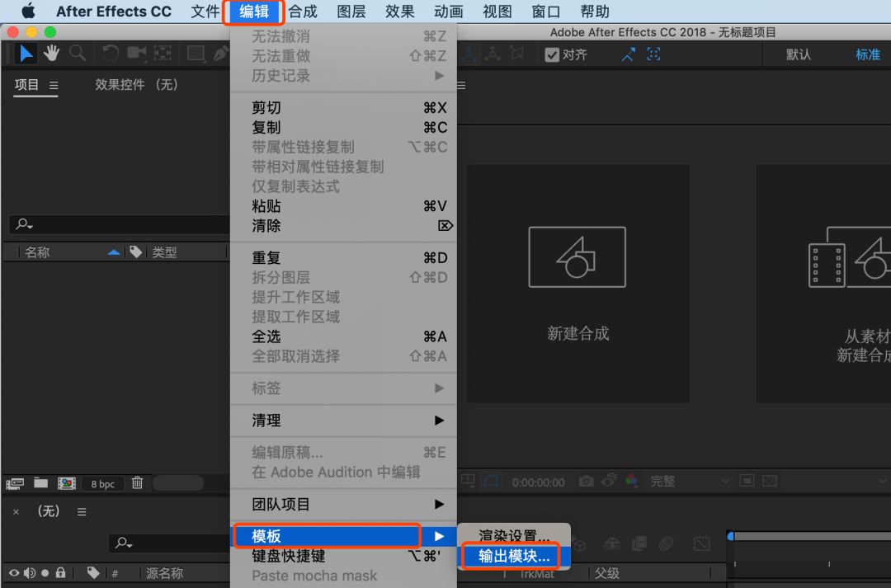Screen dimensions: 891x588
Task: Select the Hand tool
Action: 51,53
